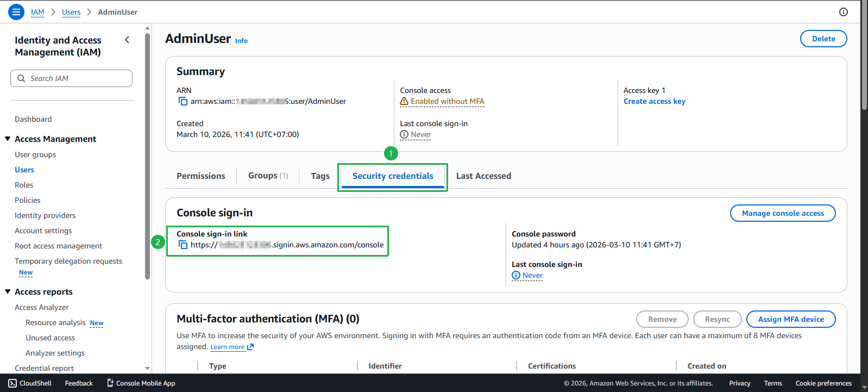This screenshot has width=868, height=392.
Task: Open Cookie preferences in the footer
Action: [x=823, y=383]
